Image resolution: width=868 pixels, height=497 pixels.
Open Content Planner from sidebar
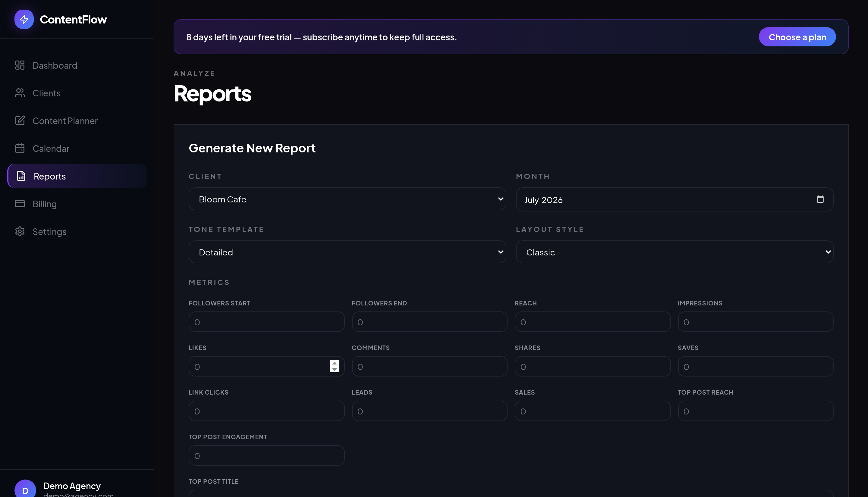click(77, 120)
